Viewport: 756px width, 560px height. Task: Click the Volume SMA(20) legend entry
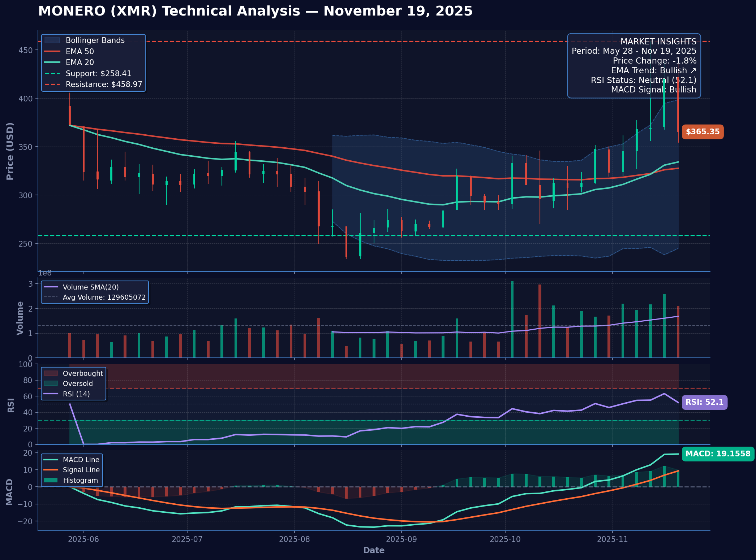coord(90,287)
